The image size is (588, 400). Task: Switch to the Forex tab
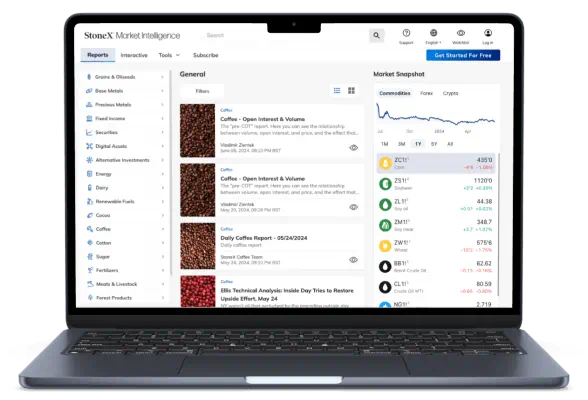tap(426, 93)
